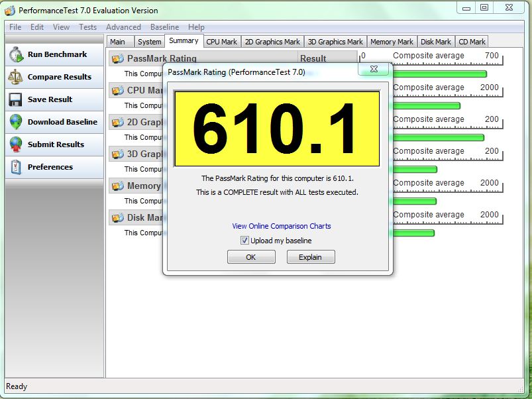Click the Run Benchmark button label
Image resolution: width=532 pixels, height=399 pixels.
58,54
